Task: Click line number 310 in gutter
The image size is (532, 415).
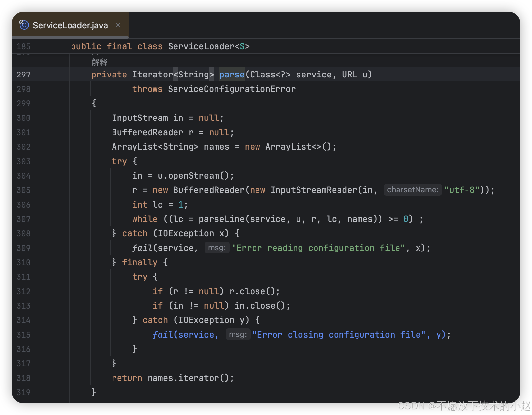Action: tap(24, 262)
